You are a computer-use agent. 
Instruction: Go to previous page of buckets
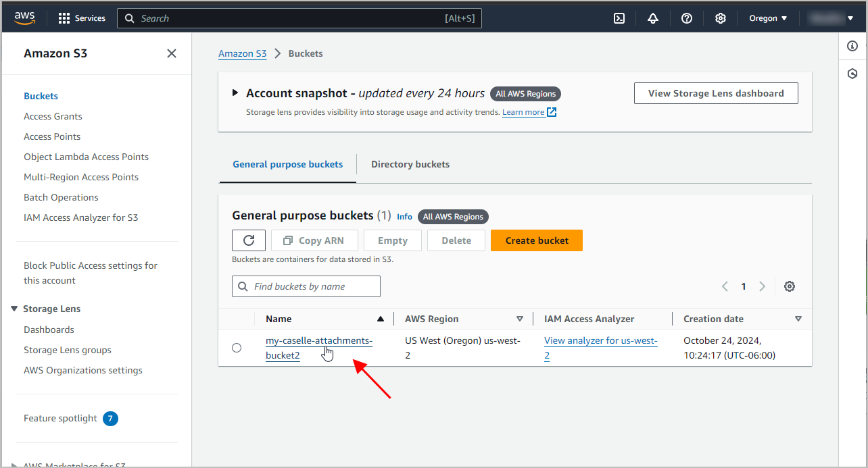[725, 286]
